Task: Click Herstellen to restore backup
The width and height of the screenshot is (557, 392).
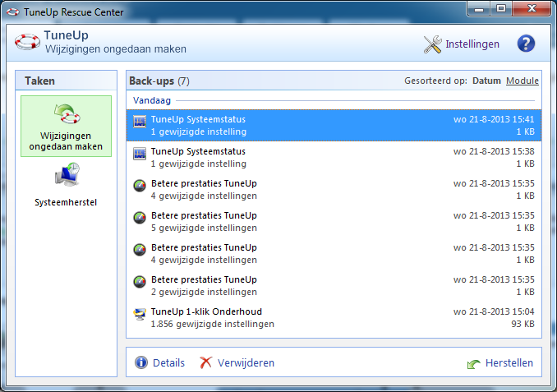Action: [509, 363]
